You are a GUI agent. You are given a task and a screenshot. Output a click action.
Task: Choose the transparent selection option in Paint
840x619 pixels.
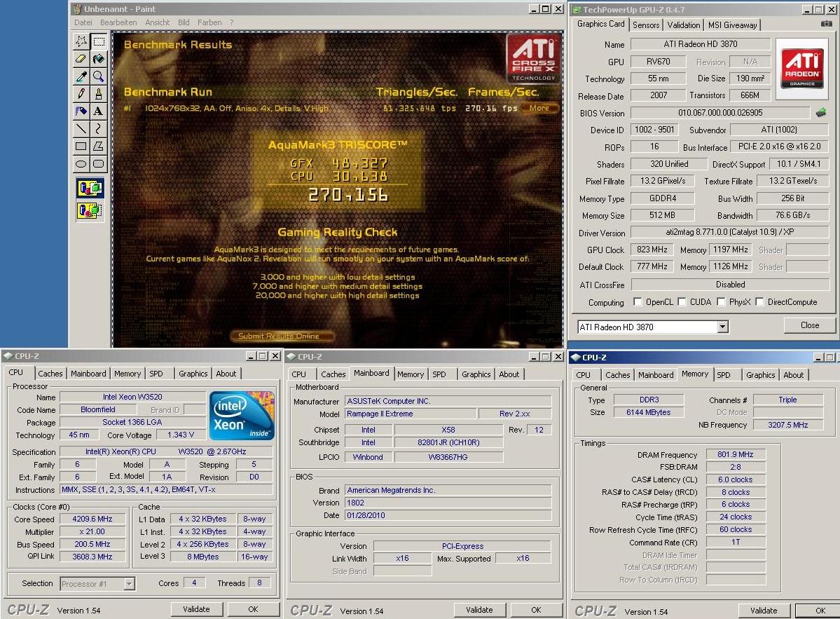coord(90,210)
